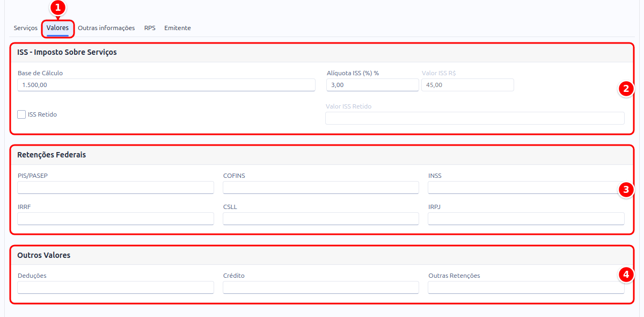The width and height of the screenshot is (644, 317).
Task: Click the Deduções input field
Action: pyautogui.click(x=115, y=287)
